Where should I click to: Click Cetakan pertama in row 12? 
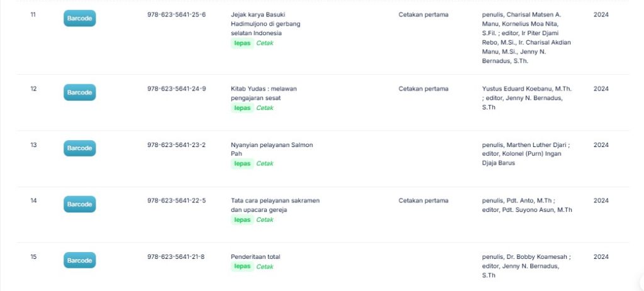pyautogui.click(x=423, y=89)
